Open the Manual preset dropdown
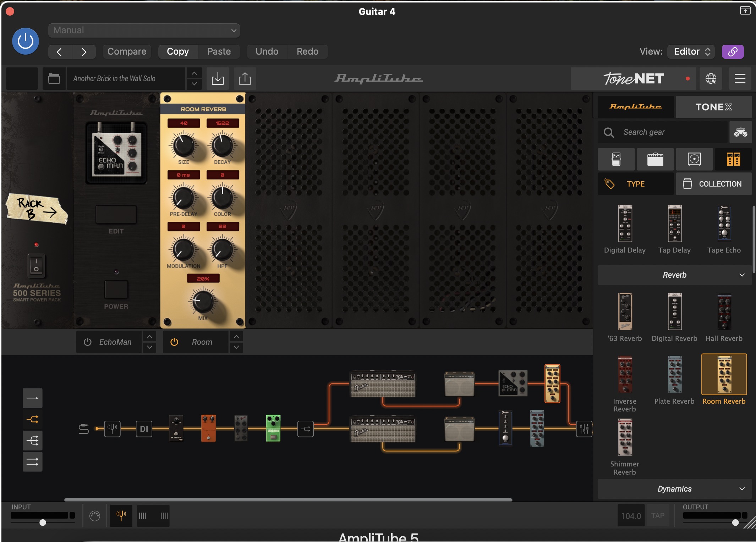This screenshot has width=756, height=542. pos(144,31)
